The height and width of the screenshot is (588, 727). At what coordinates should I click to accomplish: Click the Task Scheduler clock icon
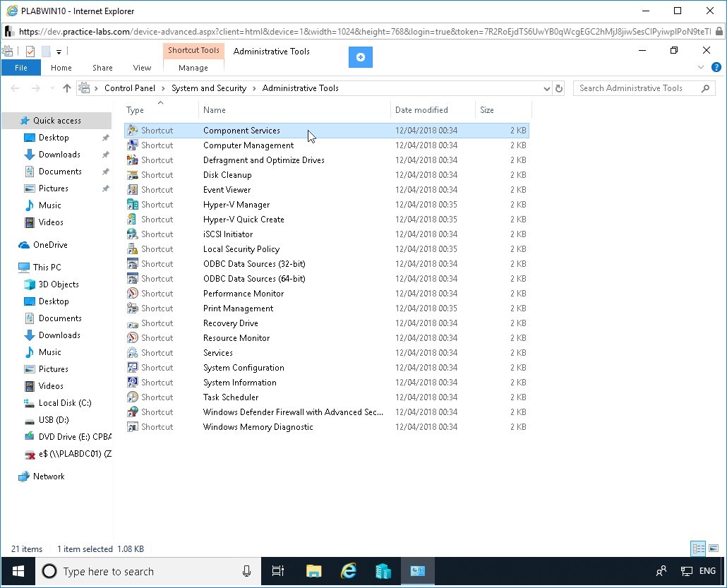pos(133,397)
